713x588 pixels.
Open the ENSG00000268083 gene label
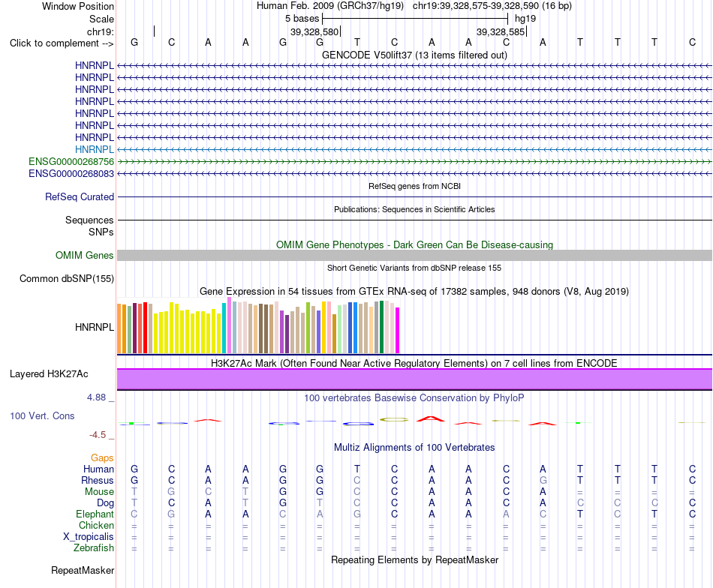point(71,173)
